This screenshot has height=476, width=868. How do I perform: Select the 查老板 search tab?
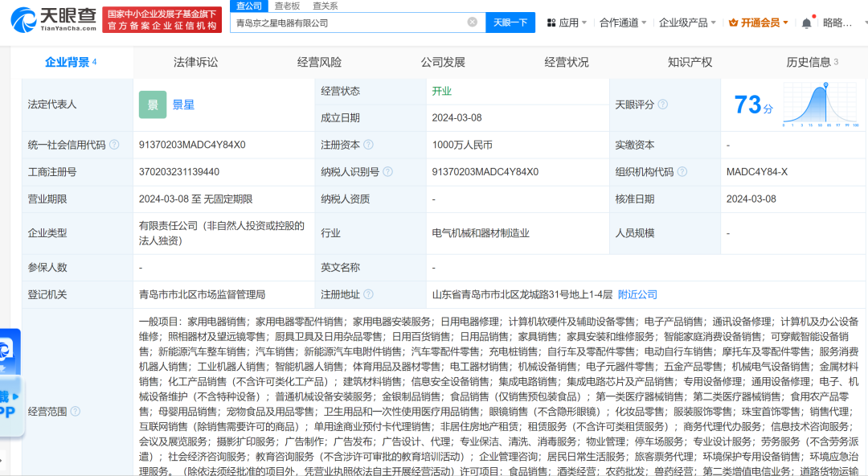pos(288,6)
